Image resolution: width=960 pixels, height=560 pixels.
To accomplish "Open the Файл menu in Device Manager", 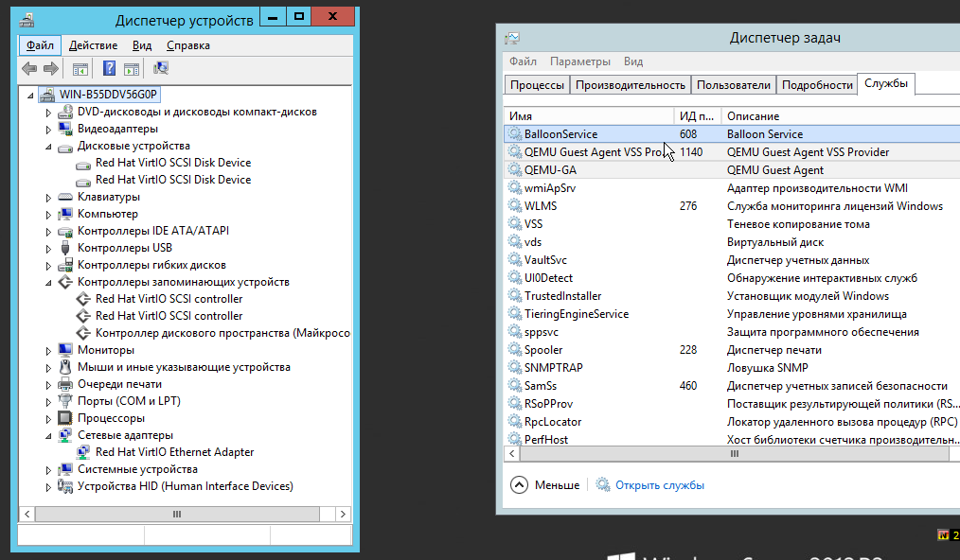I will pos(40,45).
